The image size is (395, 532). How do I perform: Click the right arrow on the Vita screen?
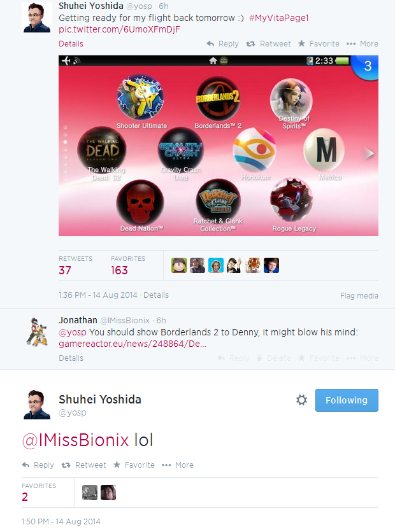click(369, 154)
